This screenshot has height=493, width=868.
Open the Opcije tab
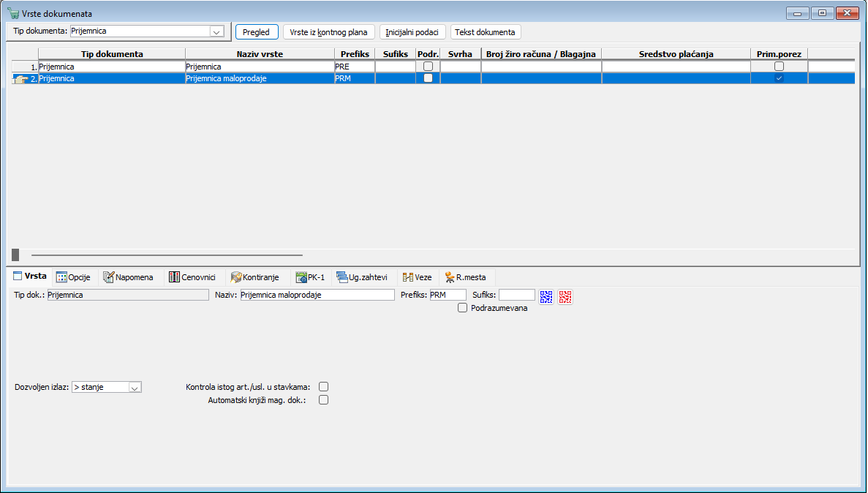73,277
